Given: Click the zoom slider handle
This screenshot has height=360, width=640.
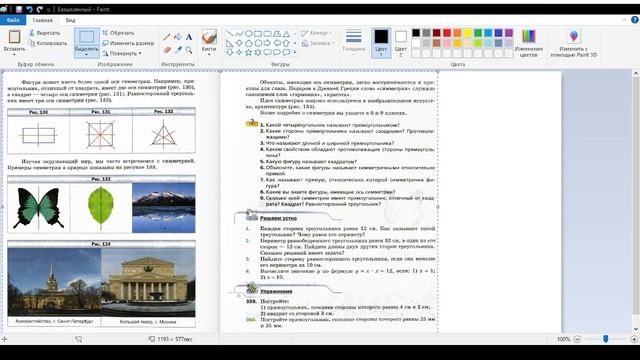Looking at the screenshot, I should point(606,339).
